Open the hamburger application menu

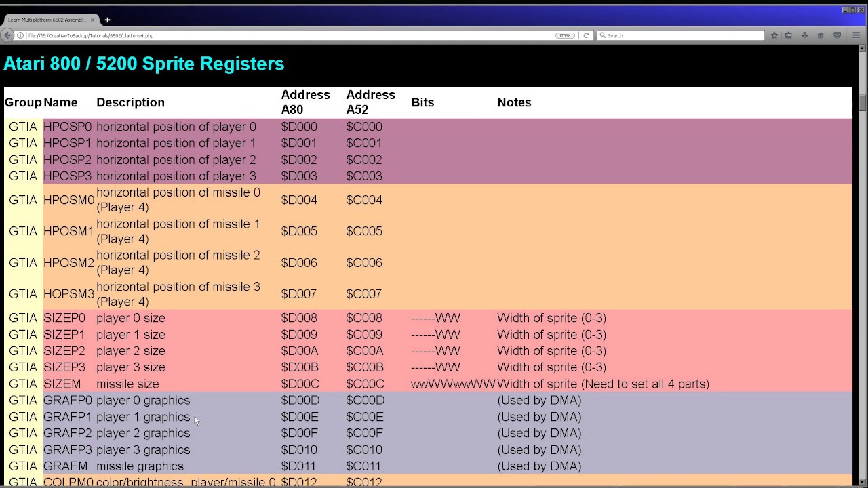pos(856,35)
